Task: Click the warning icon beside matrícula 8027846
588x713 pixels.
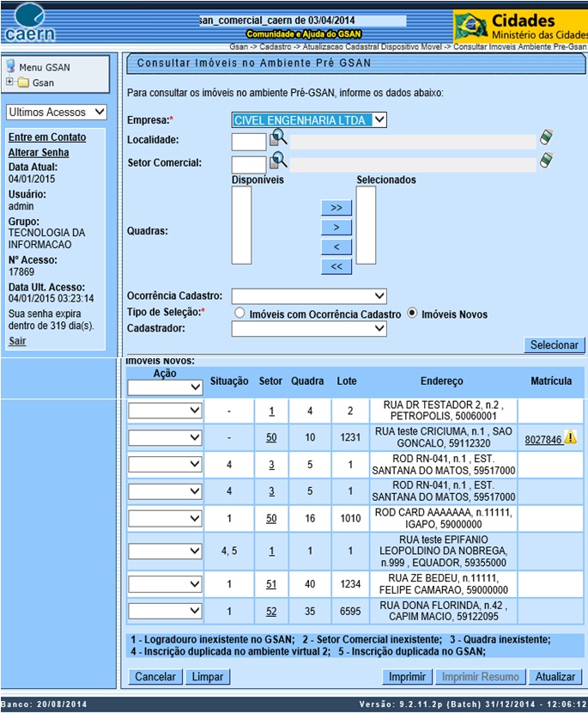Action: click(571, 438)
